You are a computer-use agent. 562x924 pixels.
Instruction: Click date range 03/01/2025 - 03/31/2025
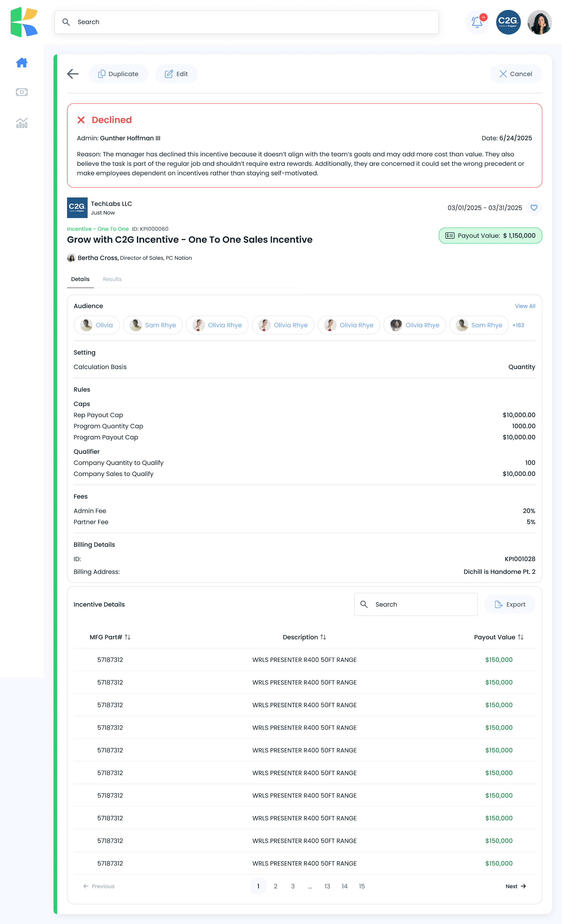[484, 208]
